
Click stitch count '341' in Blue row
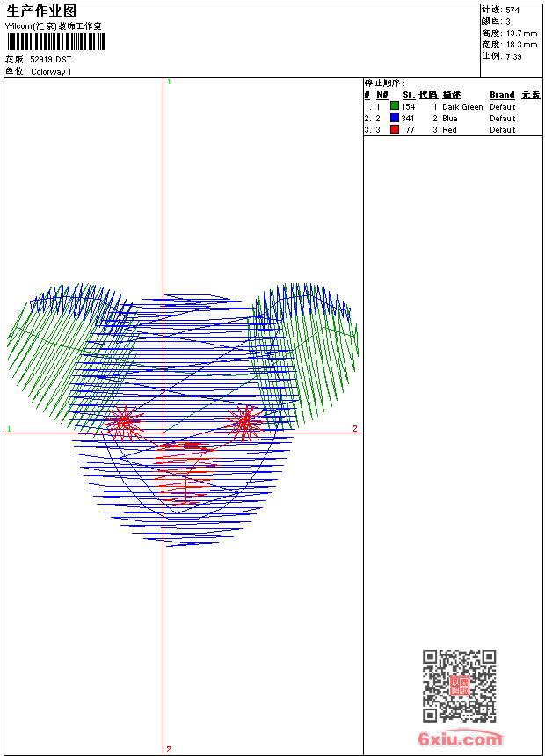tap(408, 118)
